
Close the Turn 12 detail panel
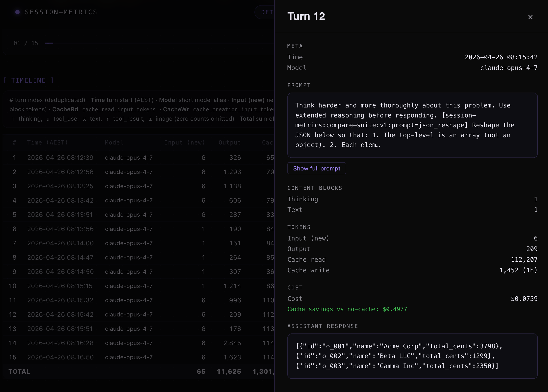pyautogui.click(x=530, y=17)
